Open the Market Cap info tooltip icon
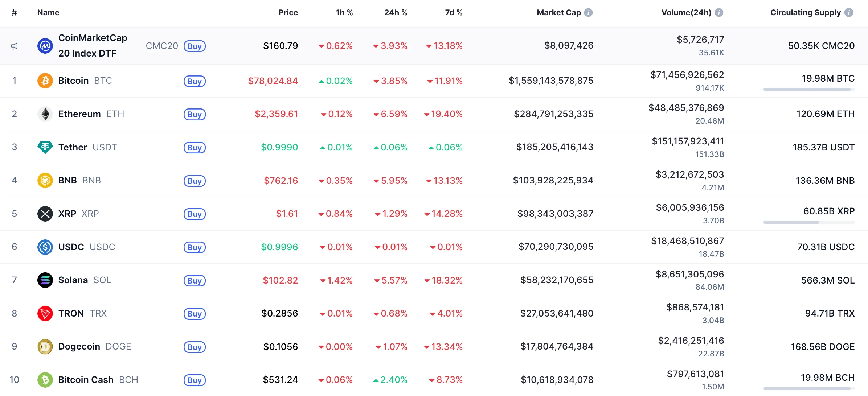868x396 pixels. (x=589, y=13)
